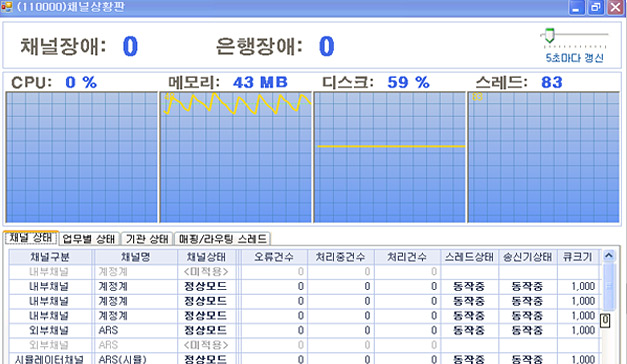Click the 스레드 value 83
627x364 pixels.
pyautogui.click(x=552, y=82)
